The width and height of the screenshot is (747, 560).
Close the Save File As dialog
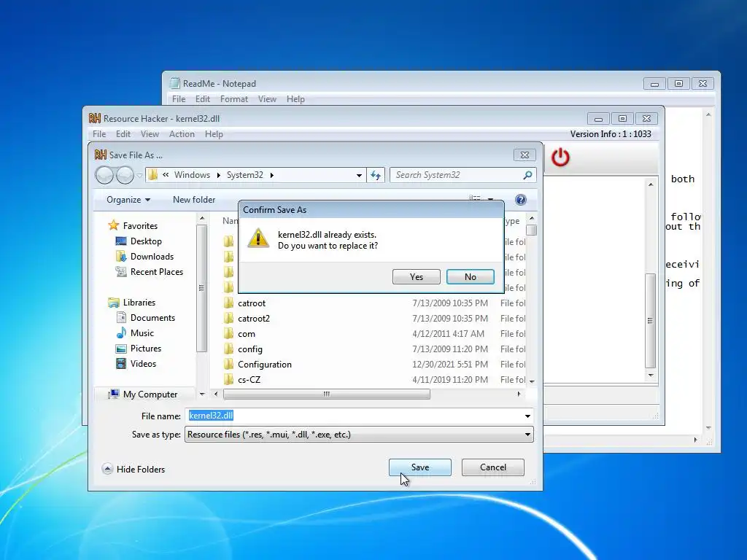click(x=525, y=155)
